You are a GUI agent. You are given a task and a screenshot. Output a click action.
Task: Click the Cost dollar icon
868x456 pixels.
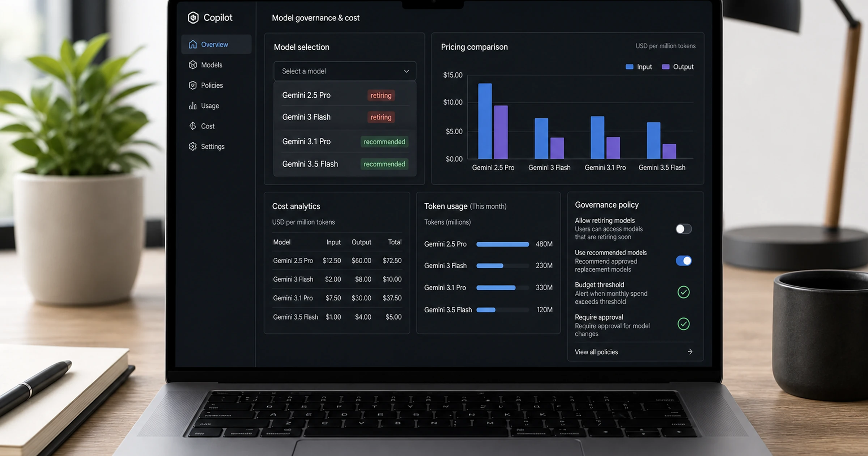(193, 126)
